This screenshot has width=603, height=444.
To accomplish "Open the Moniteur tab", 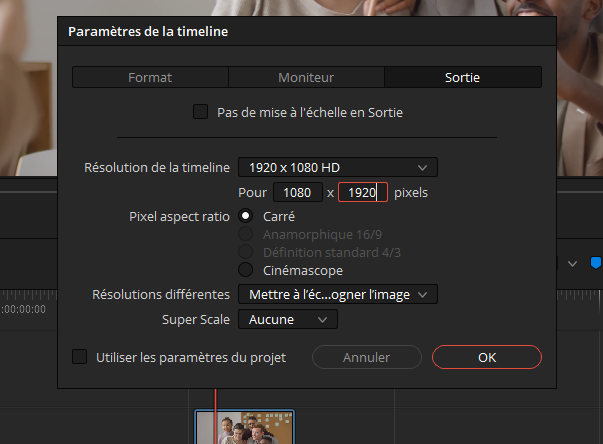I will tap(306, 77).
